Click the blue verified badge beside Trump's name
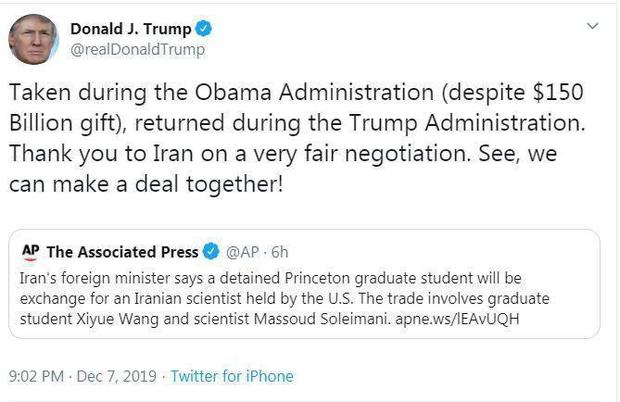This screenshot has width=620, height=402. [204, 28]
